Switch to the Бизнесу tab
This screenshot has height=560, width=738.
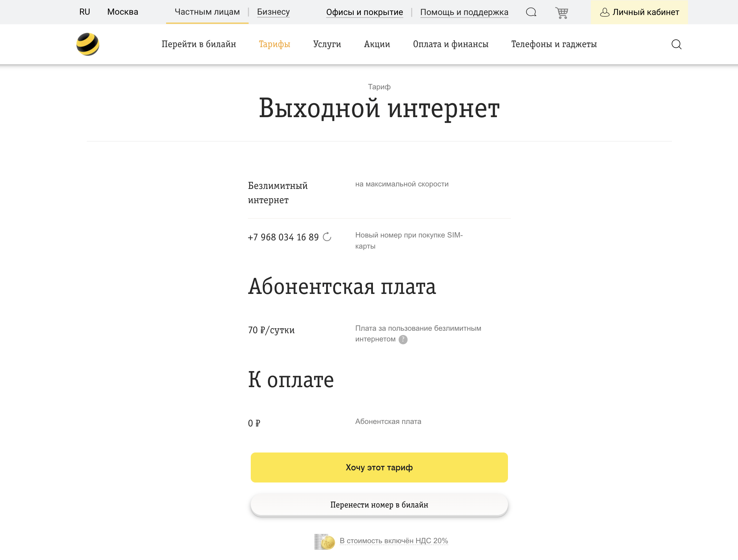(x=273, y=12)
